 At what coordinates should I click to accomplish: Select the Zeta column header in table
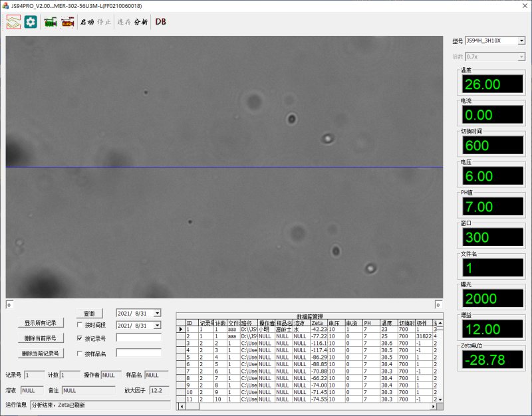pos(317,322)
